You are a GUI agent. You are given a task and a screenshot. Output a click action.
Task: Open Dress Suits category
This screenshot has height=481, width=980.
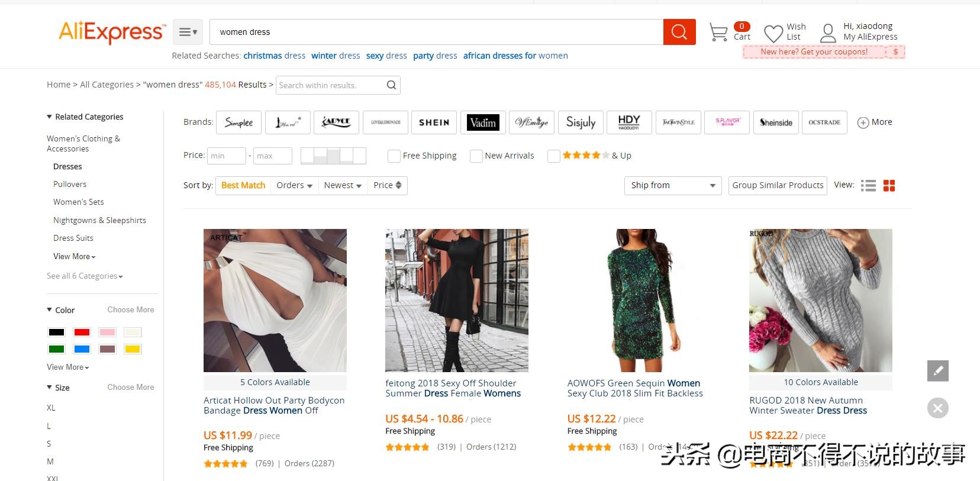coord(73,238)
